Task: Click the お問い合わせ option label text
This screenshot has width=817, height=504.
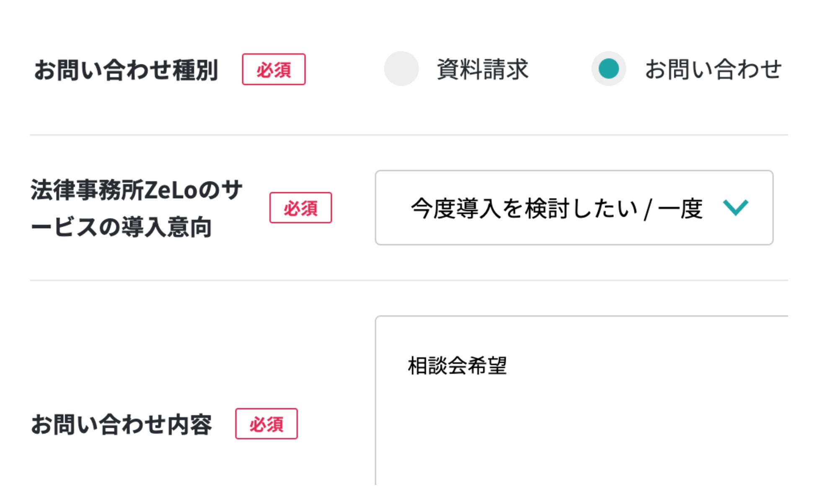Action: coord(713,69)
